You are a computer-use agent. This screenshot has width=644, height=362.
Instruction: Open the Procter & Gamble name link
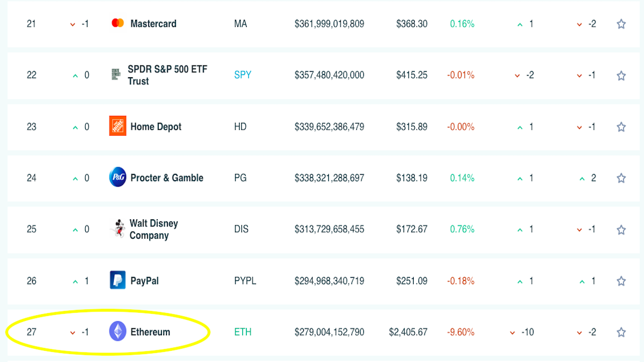(x=167, y=178)
